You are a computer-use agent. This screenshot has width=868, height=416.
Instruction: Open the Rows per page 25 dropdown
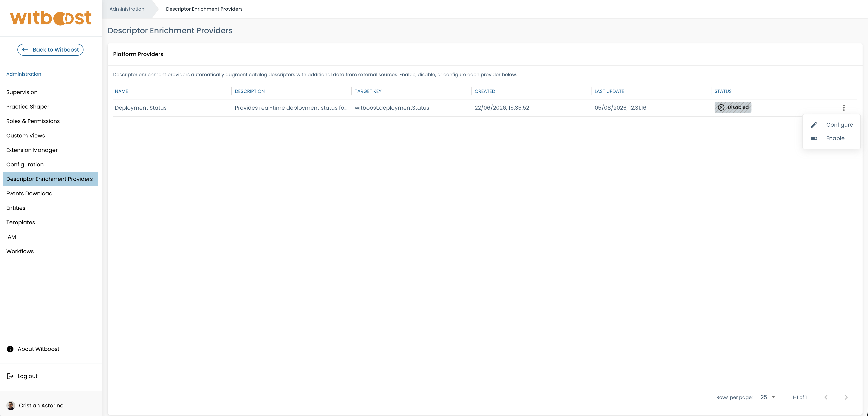click(x=768, y=397)
